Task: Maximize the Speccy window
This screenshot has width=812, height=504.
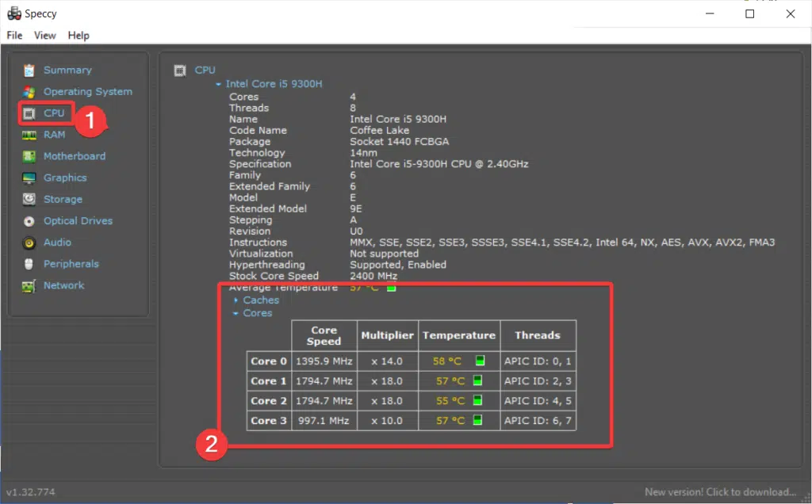Action: 750,14
